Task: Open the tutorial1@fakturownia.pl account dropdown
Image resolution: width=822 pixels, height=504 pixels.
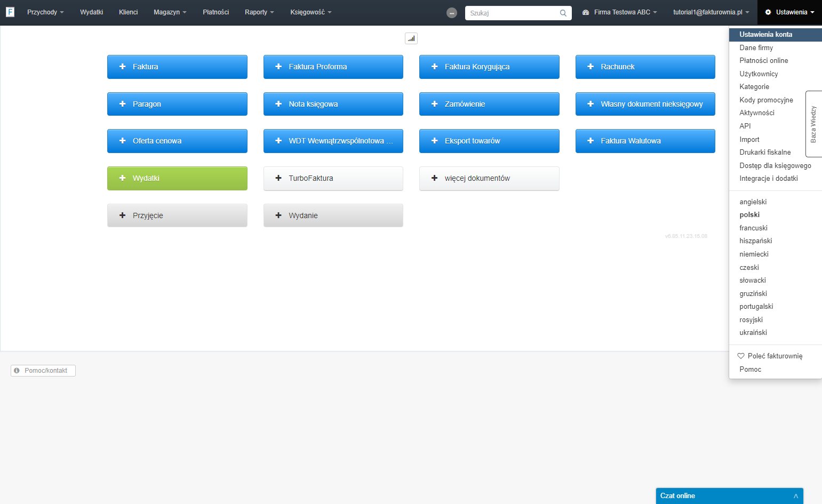Action: [711, 12]
